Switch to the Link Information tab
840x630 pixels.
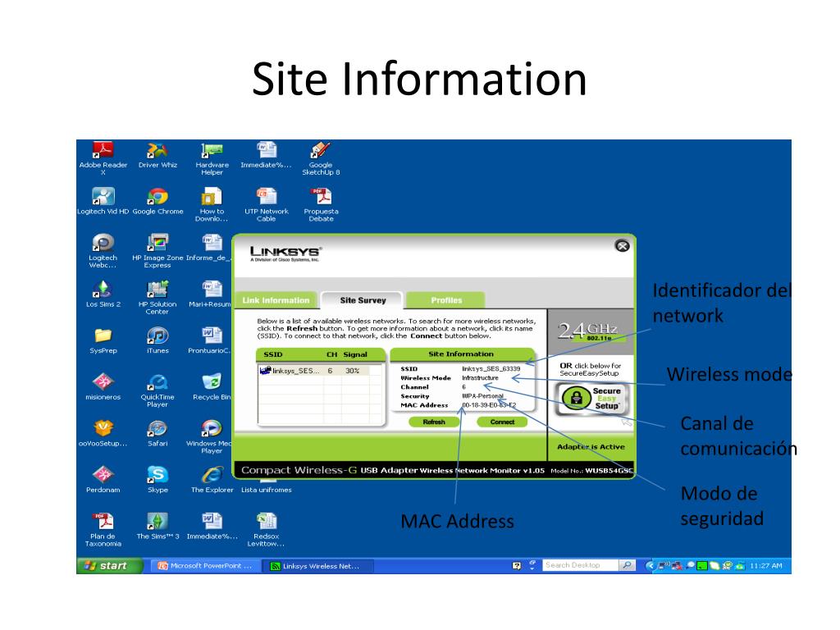tap(276, 300)
